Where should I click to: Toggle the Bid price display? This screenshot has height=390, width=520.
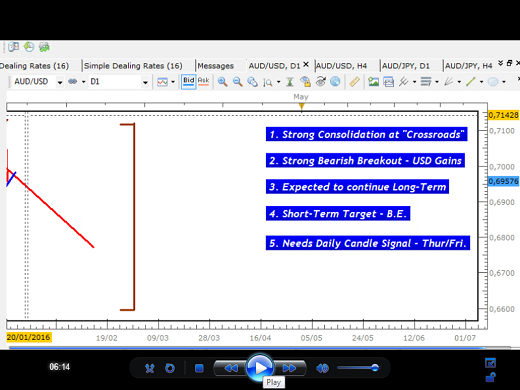tap(188, 81)
